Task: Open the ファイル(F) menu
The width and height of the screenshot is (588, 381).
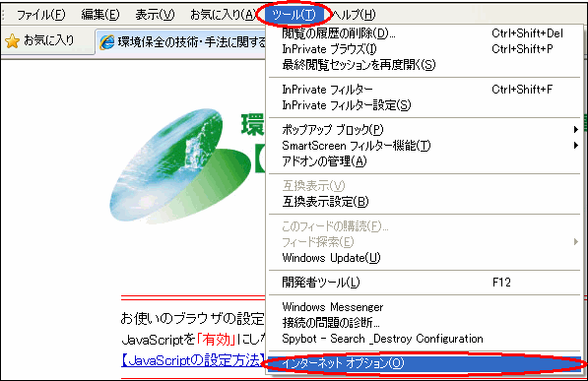Action: (x=41, y=15)
